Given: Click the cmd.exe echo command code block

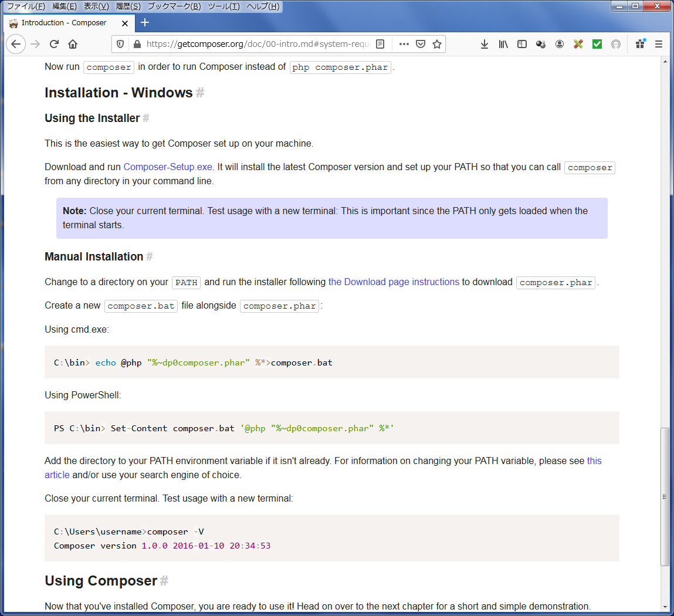Looking at the screenshot, I should click(x=332, y=363).
